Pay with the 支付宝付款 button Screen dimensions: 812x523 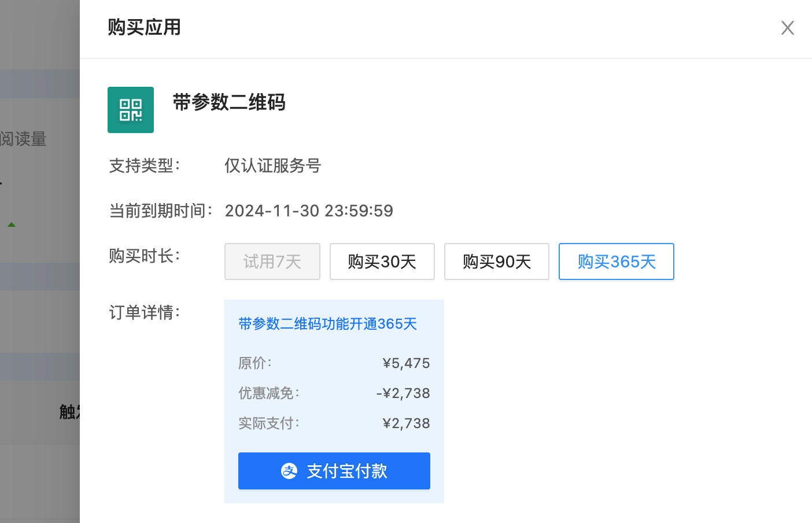tap(334, 471)
